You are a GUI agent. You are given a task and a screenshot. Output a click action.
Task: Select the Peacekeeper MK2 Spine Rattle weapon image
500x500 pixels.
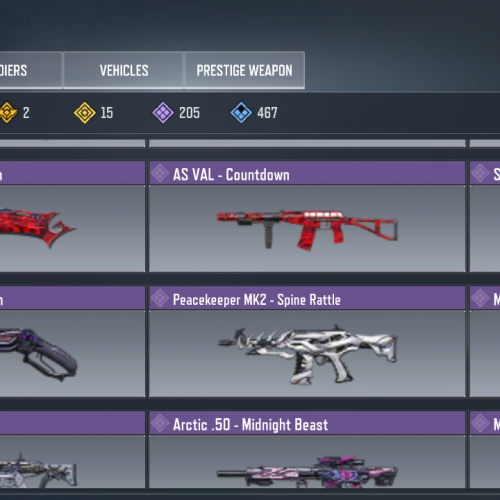(307, 354)
